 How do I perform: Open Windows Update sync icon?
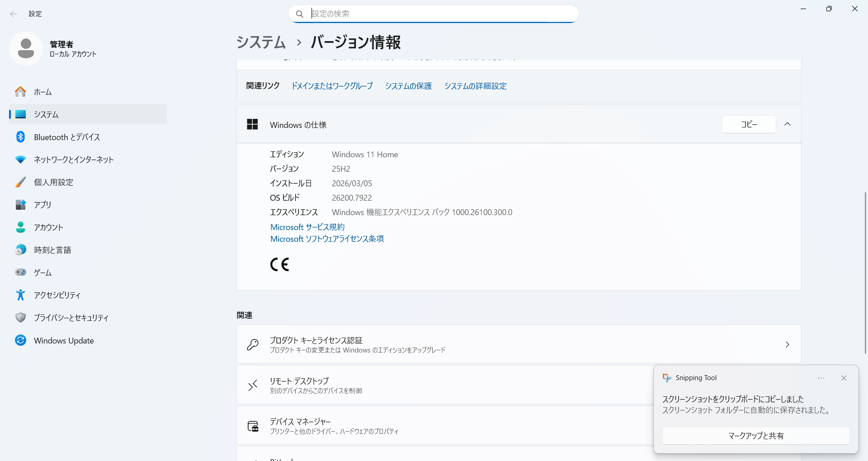click(x=20, y=340)
